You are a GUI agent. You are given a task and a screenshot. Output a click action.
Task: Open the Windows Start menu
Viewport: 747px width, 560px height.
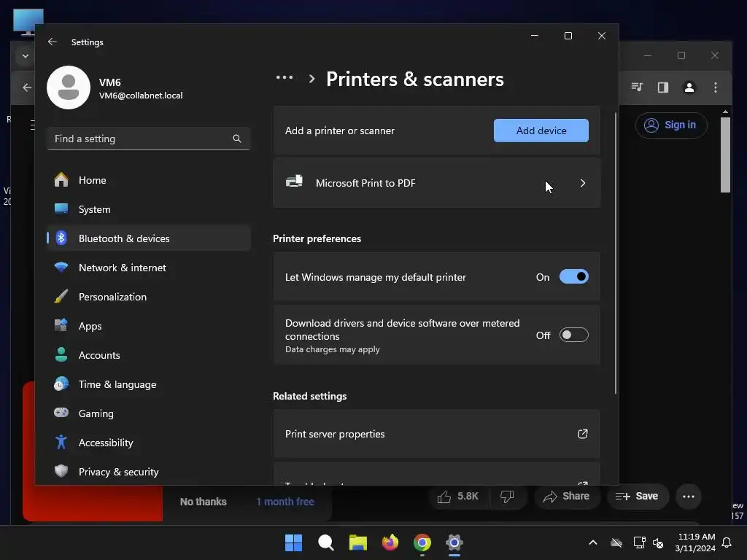(293, 542)
